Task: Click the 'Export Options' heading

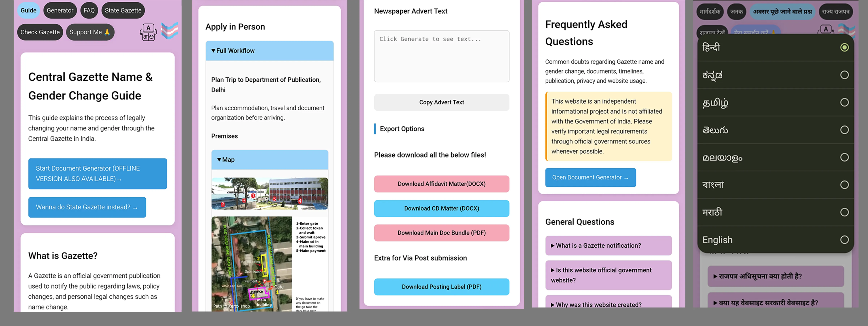Action: [402, 129]
